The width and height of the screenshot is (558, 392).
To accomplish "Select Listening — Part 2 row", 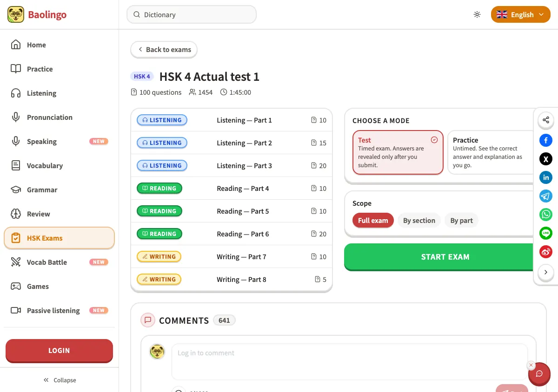I will pyautogui.click(x=232, y=143).
